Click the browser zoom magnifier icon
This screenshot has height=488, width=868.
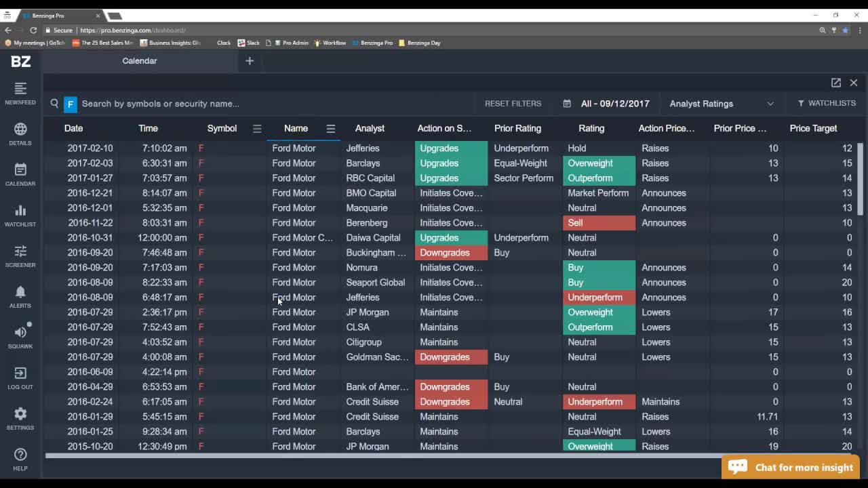(823, 30)
